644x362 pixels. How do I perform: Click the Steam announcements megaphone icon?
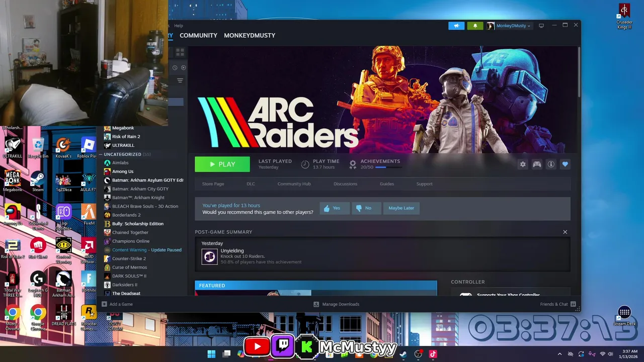456,26
